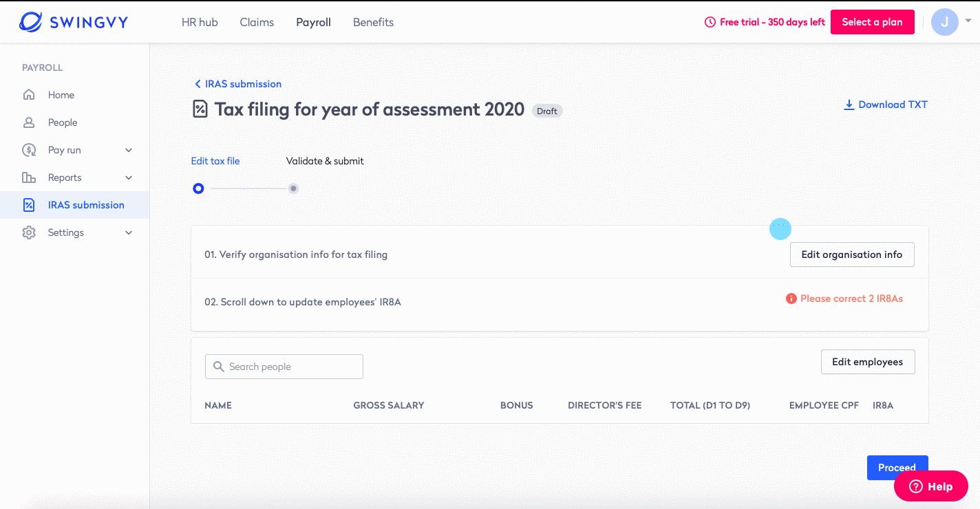Image resolution: width=980 pixels, height=509 pixels.
Task: Open the HR hub menu
Action: click(200, 22)
